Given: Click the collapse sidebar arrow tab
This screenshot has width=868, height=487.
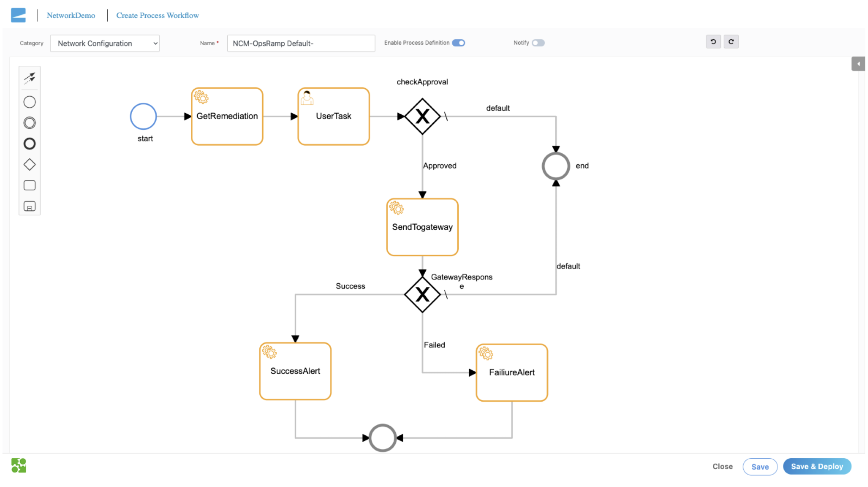Looking at the screenshot, I should [x=859, y=64].
